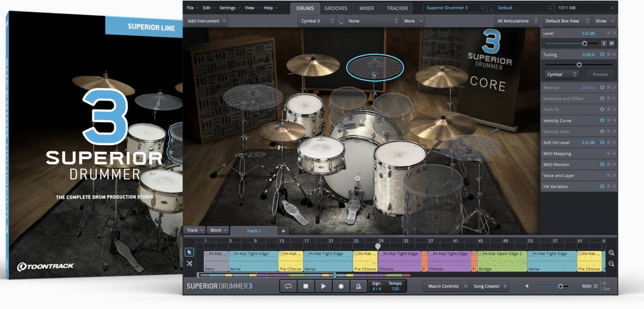Open the Add Instrument dropdown
This screenshot has width=644, height=309.
206,21
